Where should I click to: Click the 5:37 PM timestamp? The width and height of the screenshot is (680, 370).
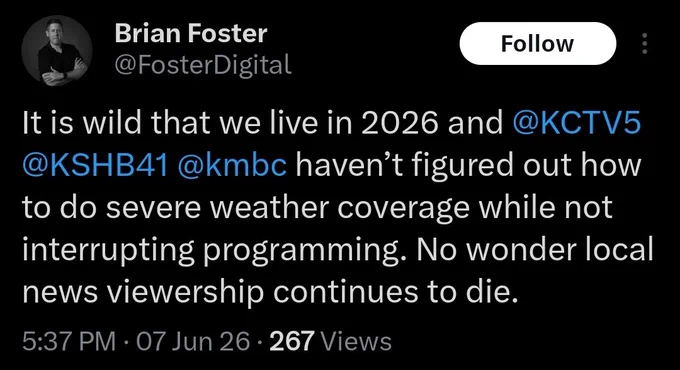tap(69, 341)
